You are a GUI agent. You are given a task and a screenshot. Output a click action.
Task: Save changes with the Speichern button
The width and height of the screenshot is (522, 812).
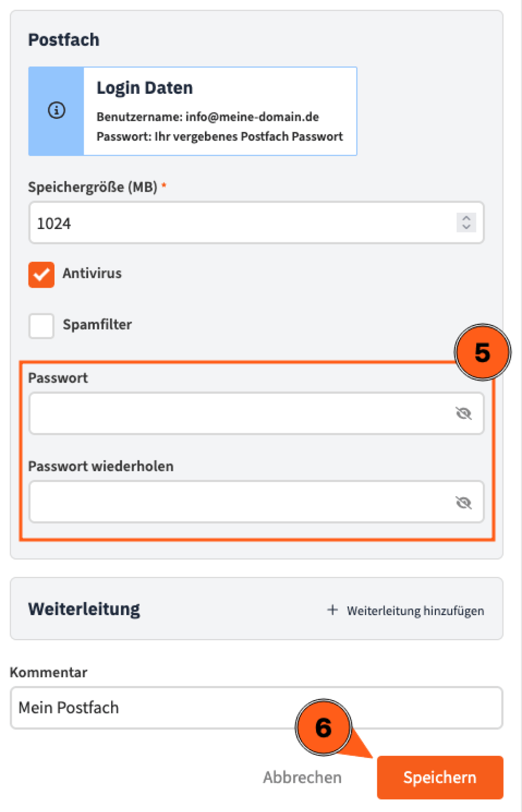click(439, 777)
